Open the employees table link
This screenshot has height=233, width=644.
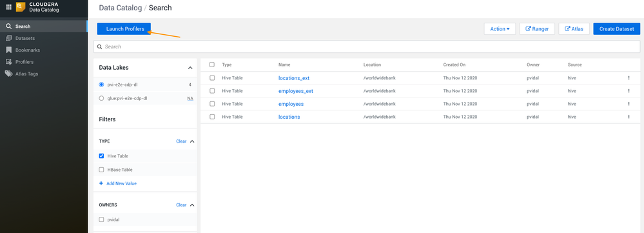[x=291, y=104]
